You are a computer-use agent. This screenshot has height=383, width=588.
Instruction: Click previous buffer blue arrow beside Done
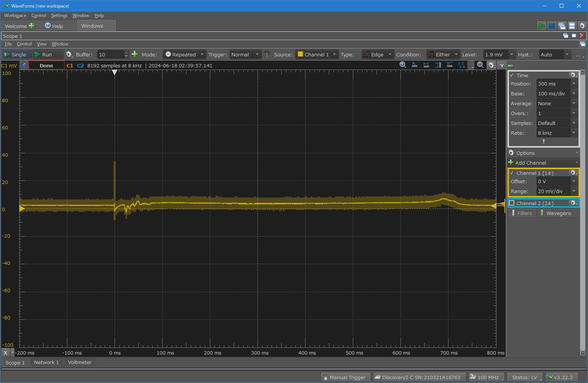(24, 65)
